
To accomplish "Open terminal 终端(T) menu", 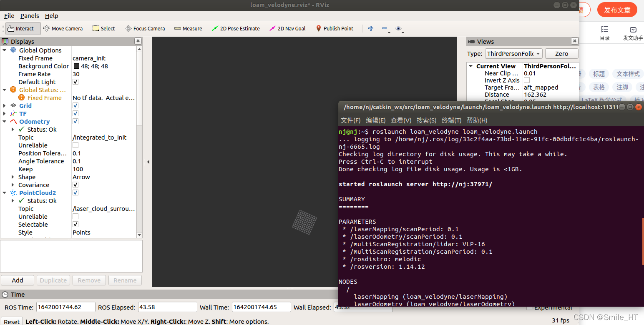I will pos(451,120).
